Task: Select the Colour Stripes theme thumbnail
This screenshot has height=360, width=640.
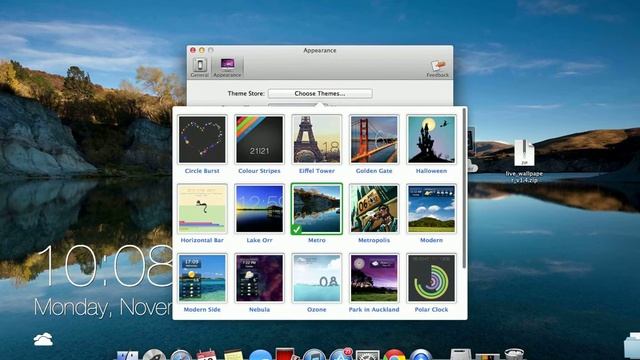Action: 259,140
